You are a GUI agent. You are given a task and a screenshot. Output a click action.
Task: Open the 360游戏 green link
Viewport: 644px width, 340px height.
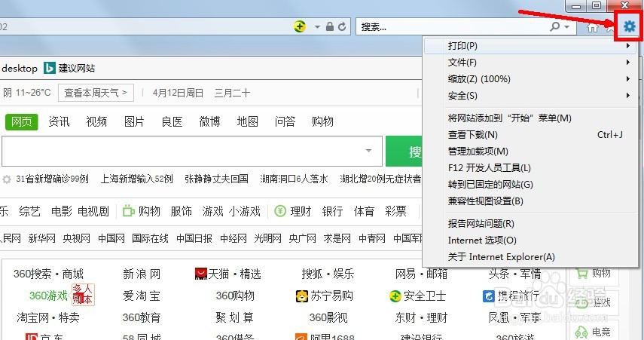[x=48, y=296]
